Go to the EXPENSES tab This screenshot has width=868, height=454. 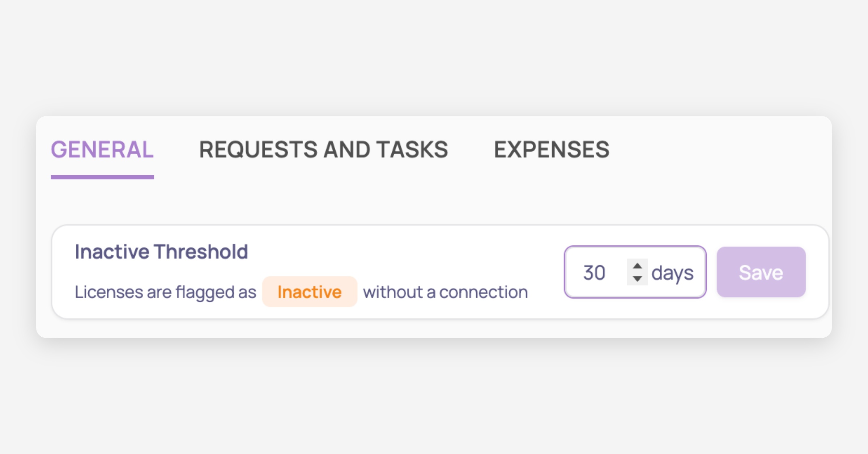pyautogui.click(x=552, y=150)
